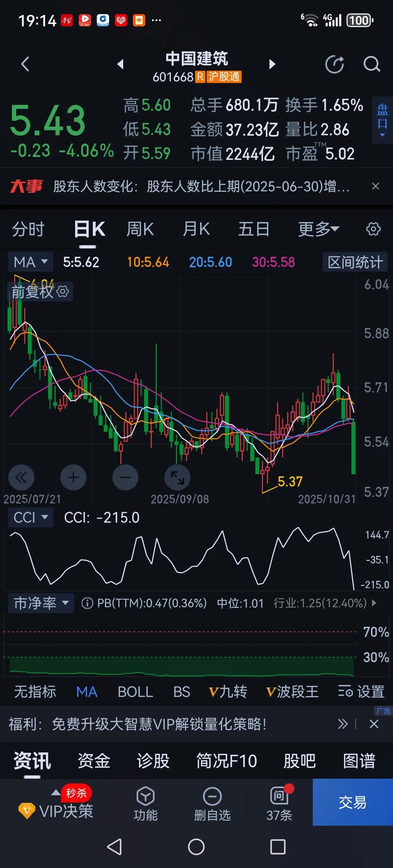Select the 日K chart tab
Viewport: 393px width, 868px height.
pos(89,229)
